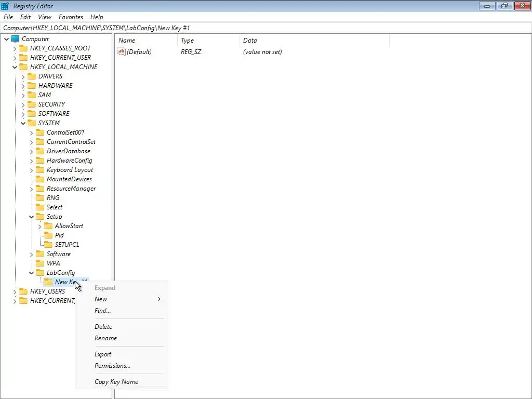Open the Help menu

tap(97, 17)
